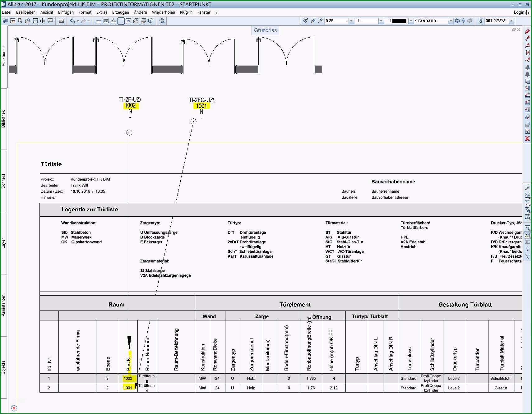Open the Wiederholen menu
The image size is (532, 414).
[164, 12]
